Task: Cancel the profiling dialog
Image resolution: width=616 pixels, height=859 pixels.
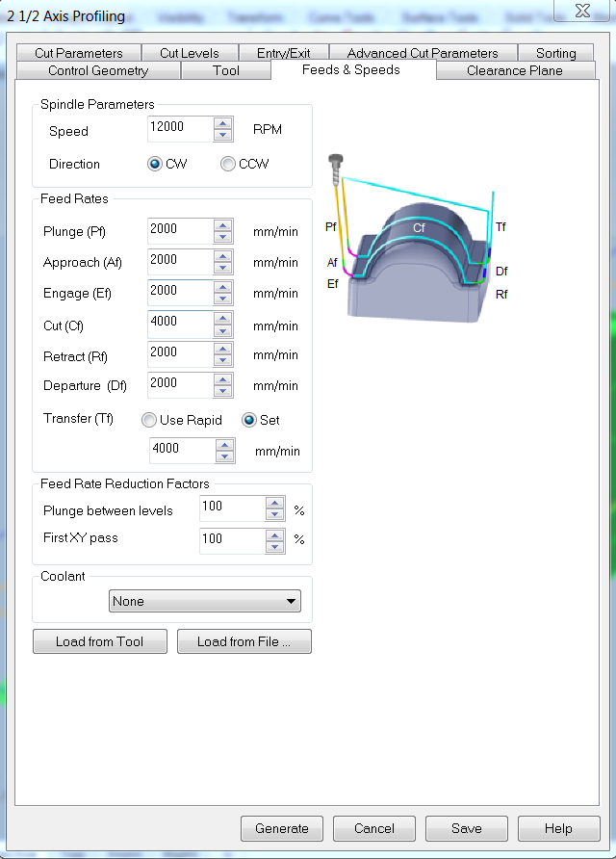Action: [374, 828]
